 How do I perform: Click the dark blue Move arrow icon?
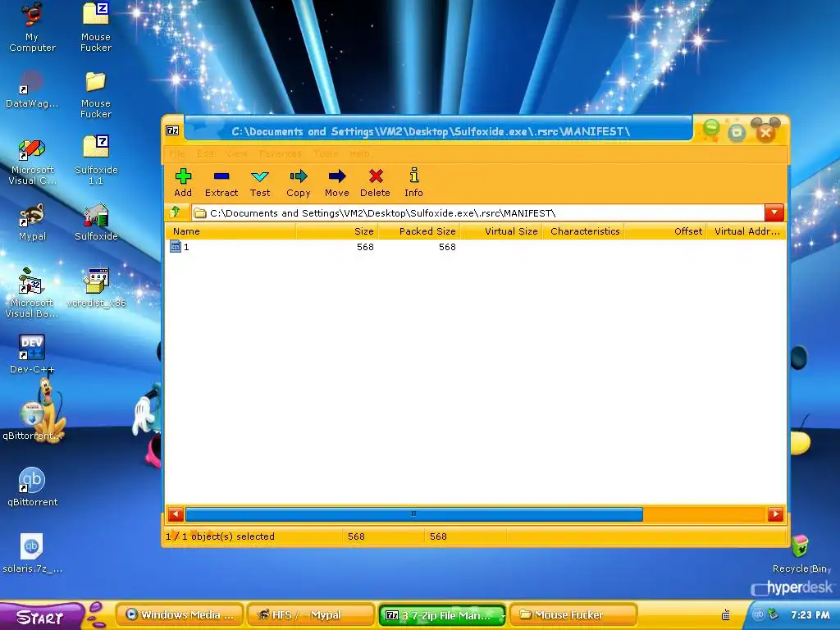(x=337, y=176)
